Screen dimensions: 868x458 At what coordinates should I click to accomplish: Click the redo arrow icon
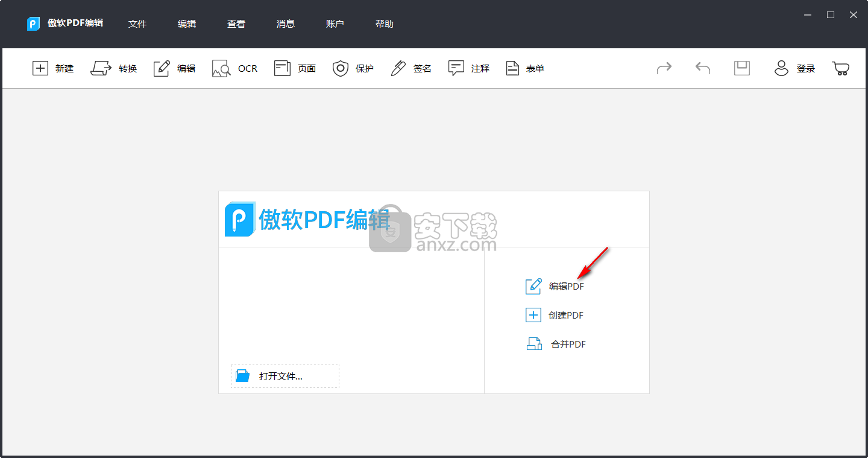coord(664,68)
